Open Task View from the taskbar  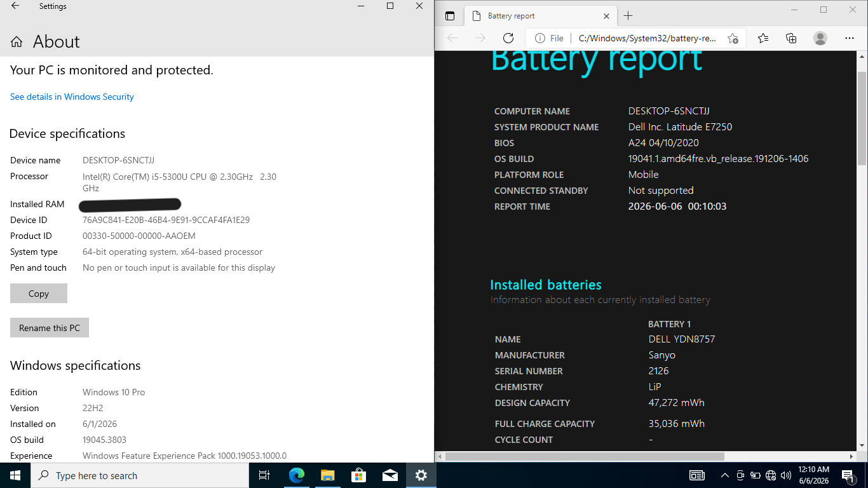pyautogui.click(x=264, y=475)
